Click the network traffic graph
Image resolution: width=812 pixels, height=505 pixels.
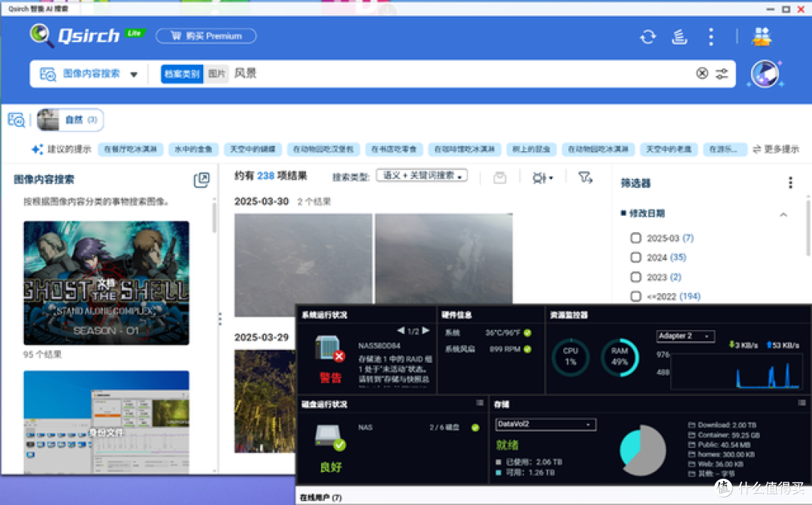(735, 370)
